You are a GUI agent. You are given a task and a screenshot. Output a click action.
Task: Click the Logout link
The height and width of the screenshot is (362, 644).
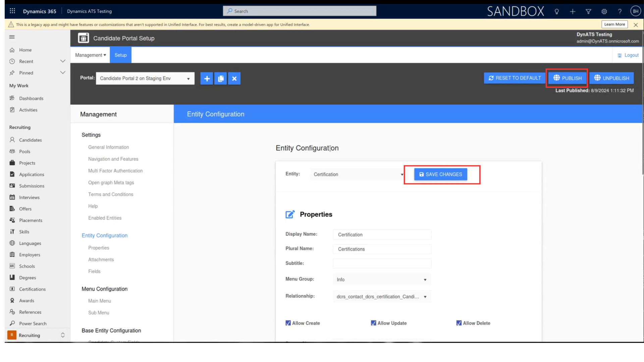[x=628, y=55]
